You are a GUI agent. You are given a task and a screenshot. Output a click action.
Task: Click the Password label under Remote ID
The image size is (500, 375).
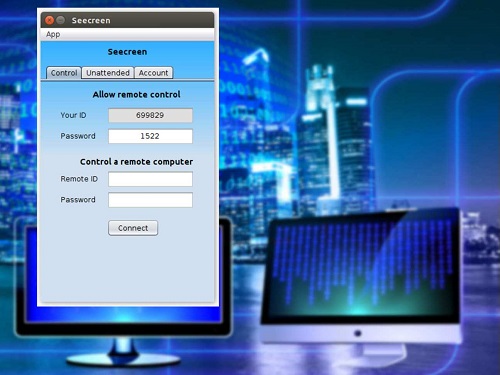click(x=78, y=200)
